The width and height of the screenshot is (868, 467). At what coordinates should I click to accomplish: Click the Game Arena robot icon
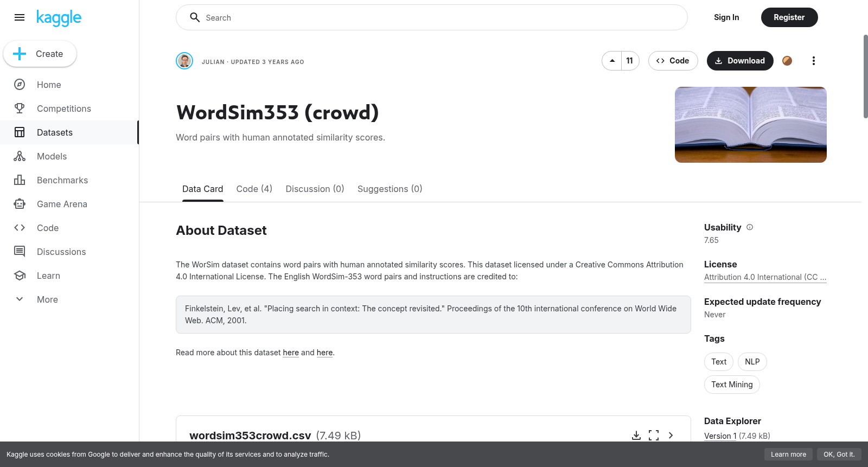coord(20,204)
